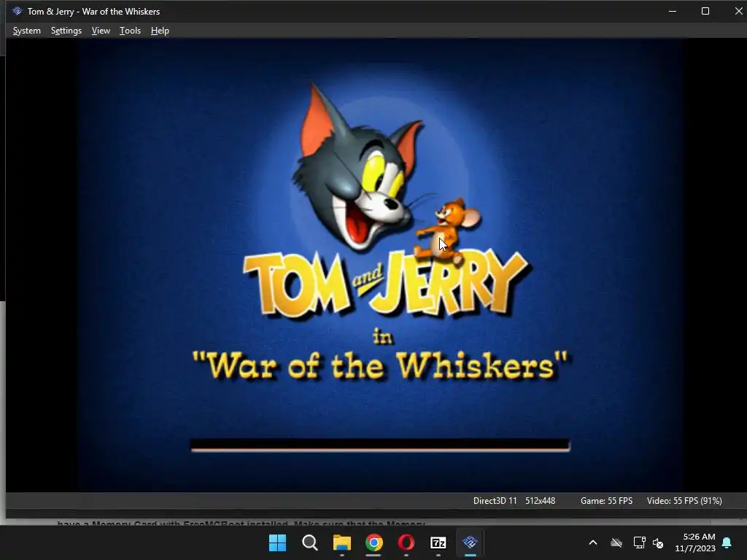Click the Direct3D 11 status bar text
The height and width of the screenshot is (560, 747).
495,500
